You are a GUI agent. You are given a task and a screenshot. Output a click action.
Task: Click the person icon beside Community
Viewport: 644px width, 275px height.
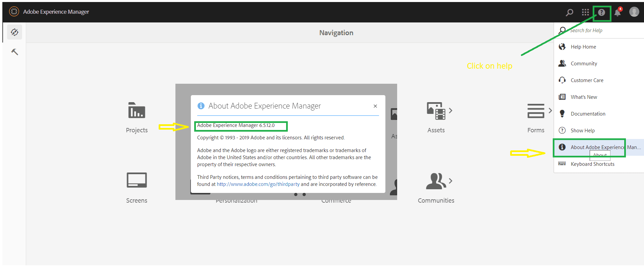pyautogui.click(x=562, y=63)
